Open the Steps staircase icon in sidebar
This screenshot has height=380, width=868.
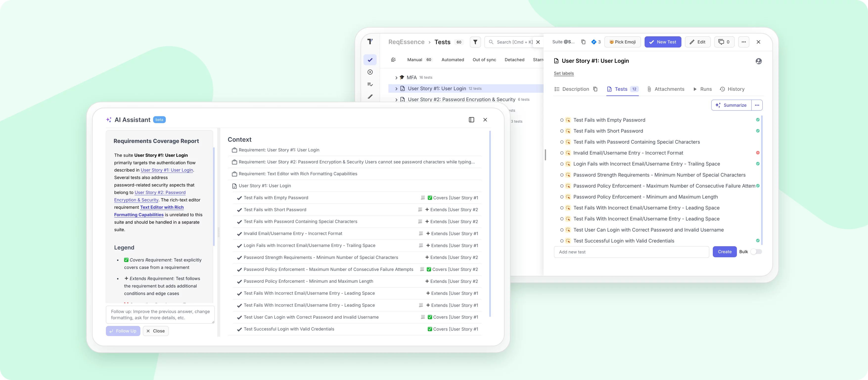point(370,96)
